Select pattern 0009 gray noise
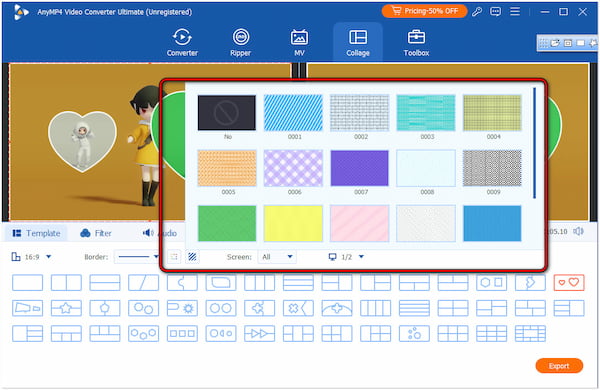This screenshot has height=390, width=600. tap(492, 168)
